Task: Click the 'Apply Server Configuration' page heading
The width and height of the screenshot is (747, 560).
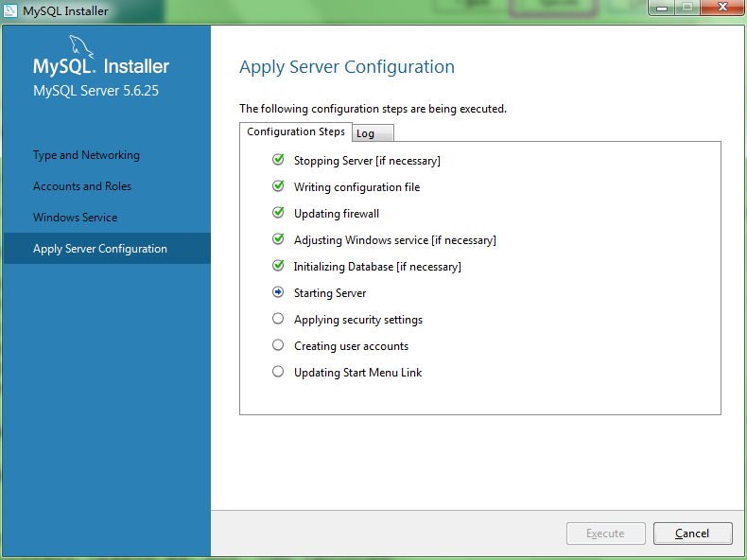Action: point(347,67)
